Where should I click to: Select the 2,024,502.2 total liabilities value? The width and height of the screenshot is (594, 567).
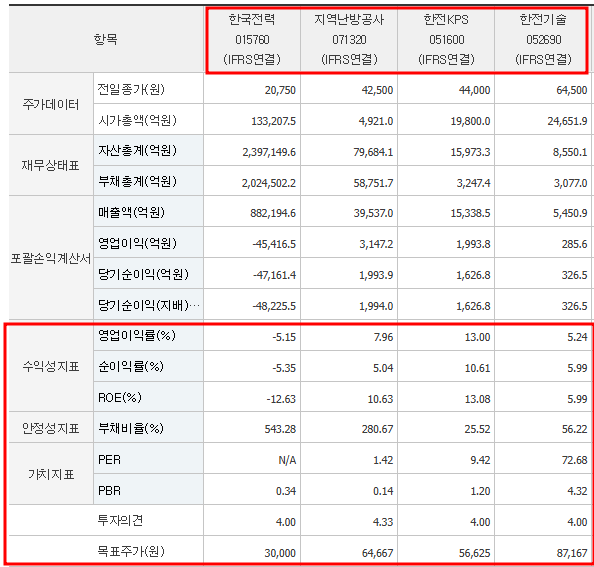[269, 183]
